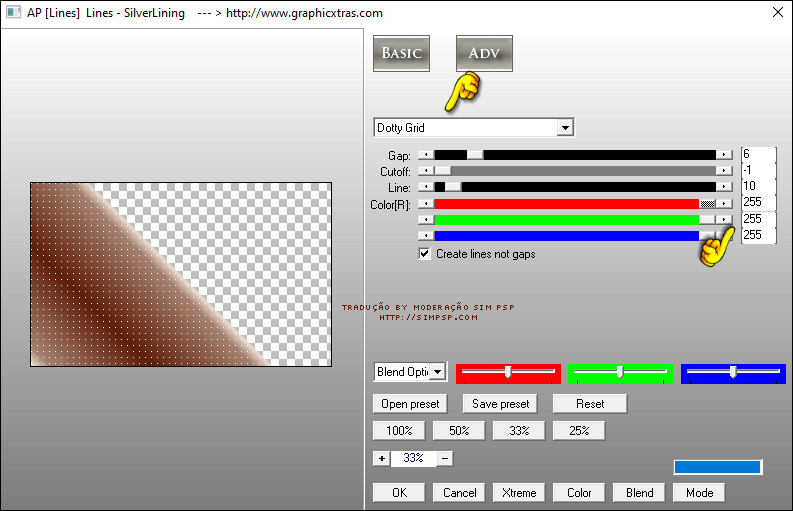Switch to the Basic tab
The width and height of the screenshot is (793, 511).
tap(401, 53)
